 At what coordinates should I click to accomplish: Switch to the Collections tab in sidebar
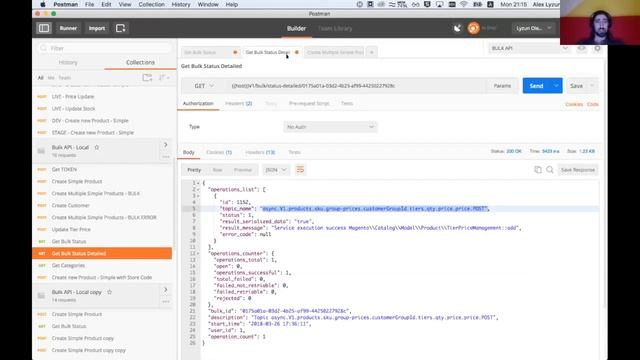pyautogui.click(x=140, y=62)
